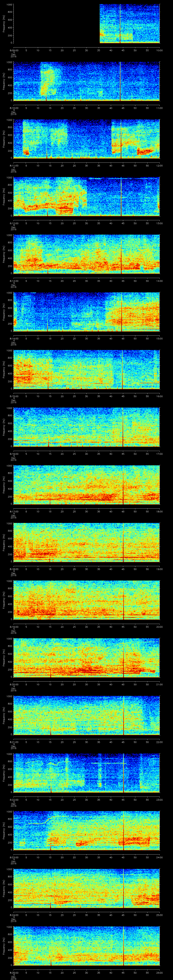
Task: Click the '20:00' end time label
Action: pos(159,627)
